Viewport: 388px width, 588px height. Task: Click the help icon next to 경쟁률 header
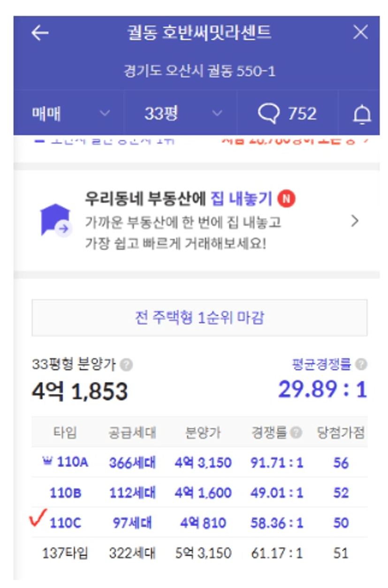click(x=296, y=433)
